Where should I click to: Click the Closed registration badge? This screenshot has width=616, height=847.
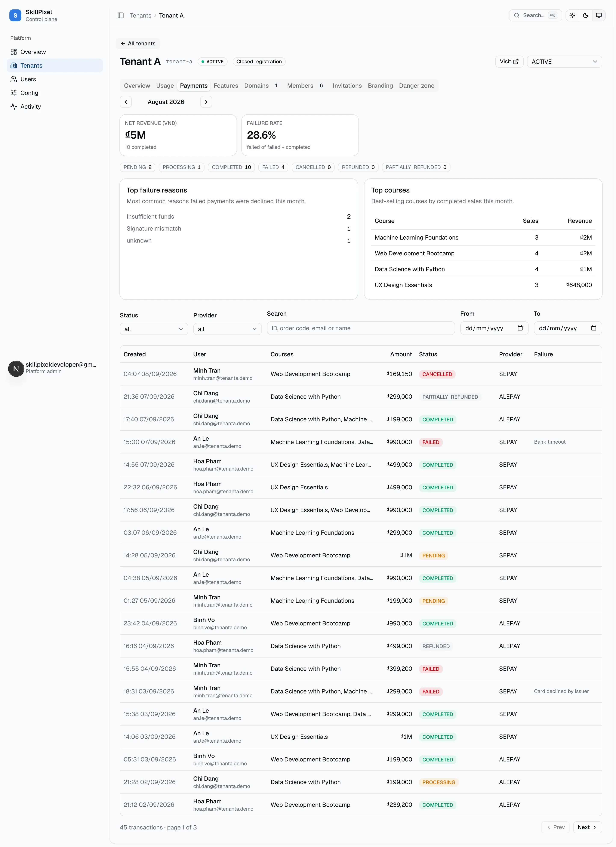[x=259, y=62]
